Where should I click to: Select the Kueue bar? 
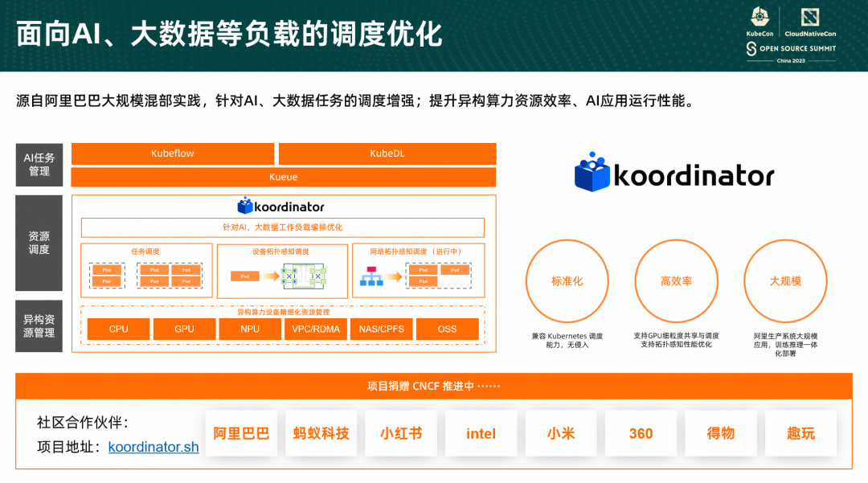pyautogui.click(x=284, y=177)
